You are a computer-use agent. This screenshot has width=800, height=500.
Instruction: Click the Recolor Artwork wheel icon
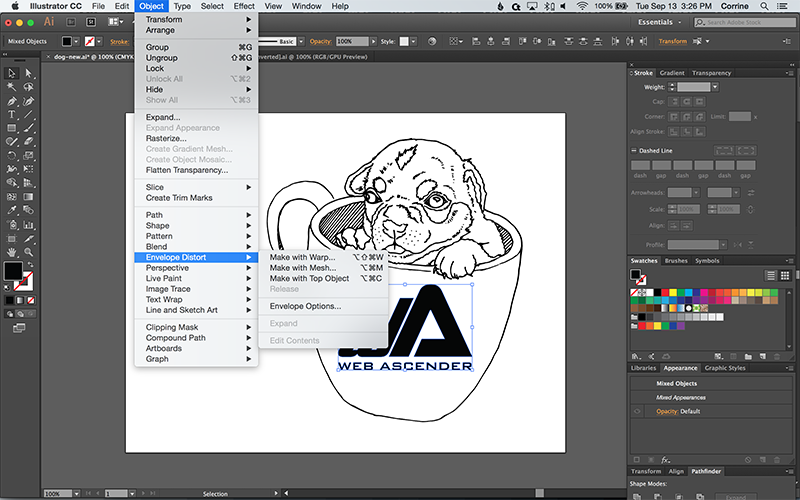(x=432, y=41)
